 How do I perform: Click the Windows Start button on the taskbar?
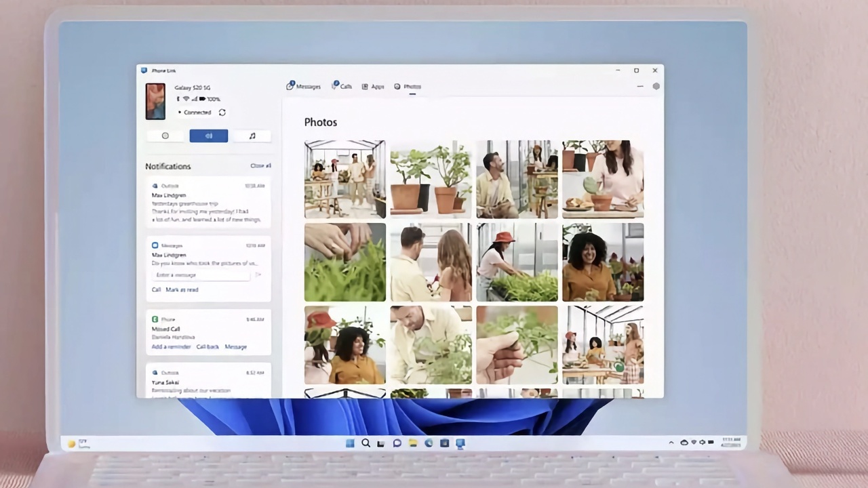pos(350,443)
